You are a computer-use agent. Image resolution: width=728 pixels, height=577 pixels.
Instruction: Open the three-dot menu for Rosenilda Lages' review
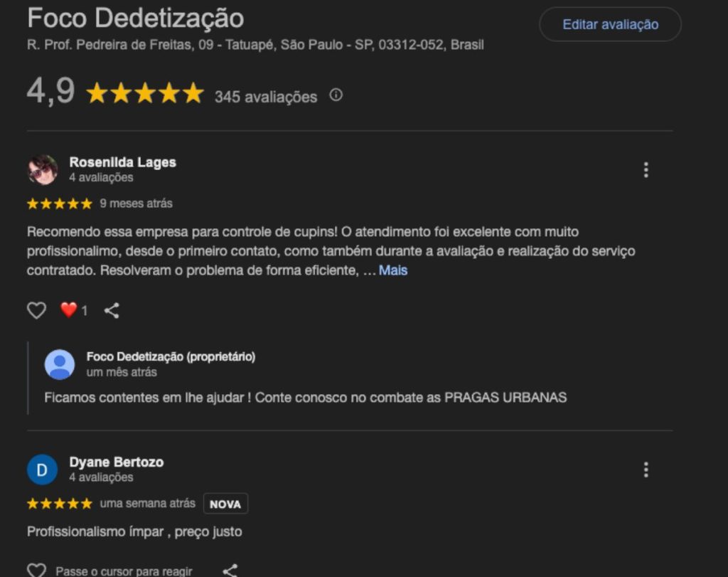646,170
